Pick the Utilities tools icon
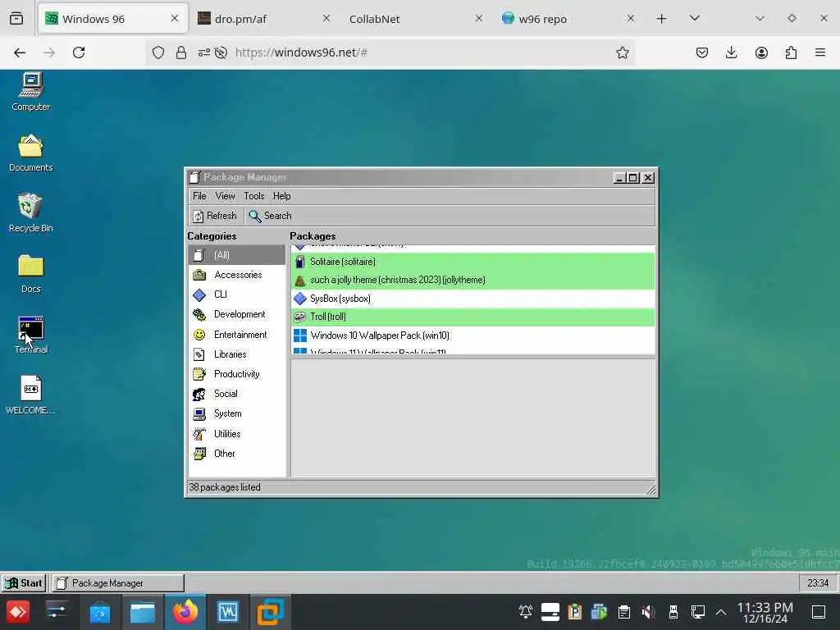This screenshot has width=840, height=630. tap(199, 434)
